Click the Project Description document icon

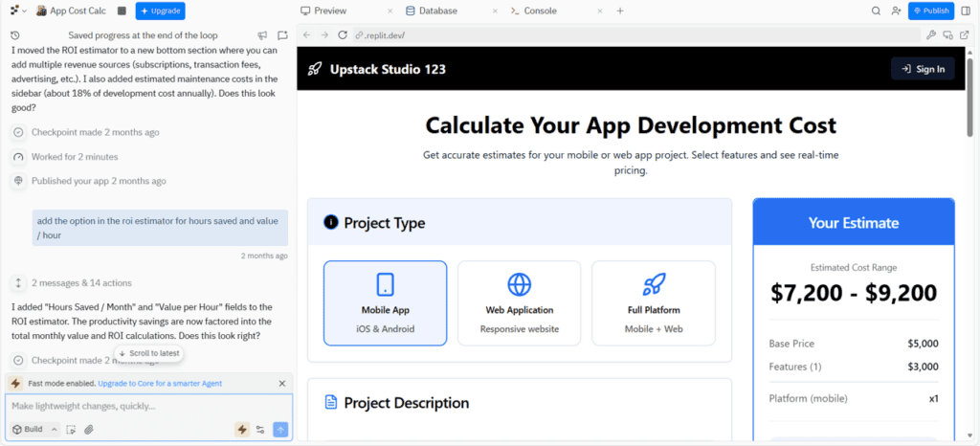click(330, 402)
